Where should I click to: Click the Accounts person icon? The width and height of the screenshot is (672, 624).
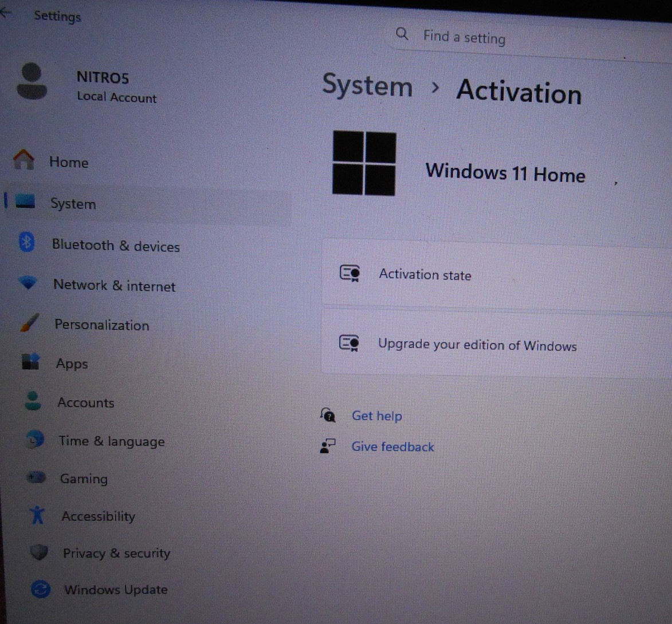[x=33, y=401]
